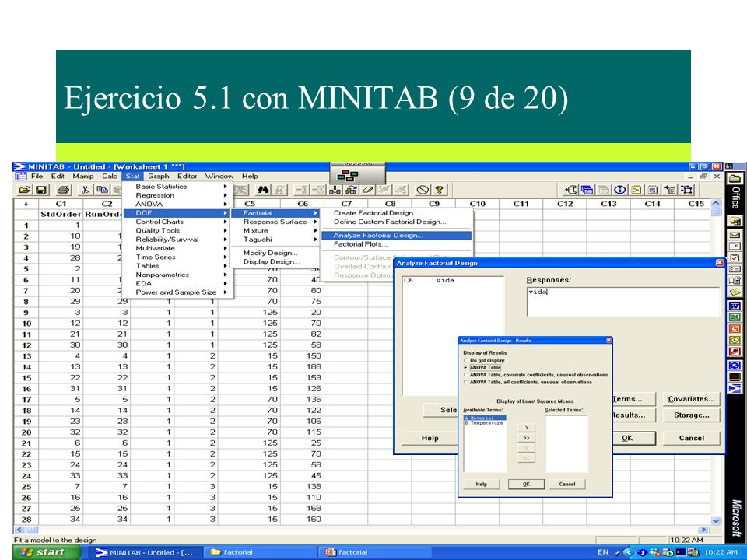Click column header C12 in worksheet
Viewport: 747px width, 560px height.
tap(565, 204)
